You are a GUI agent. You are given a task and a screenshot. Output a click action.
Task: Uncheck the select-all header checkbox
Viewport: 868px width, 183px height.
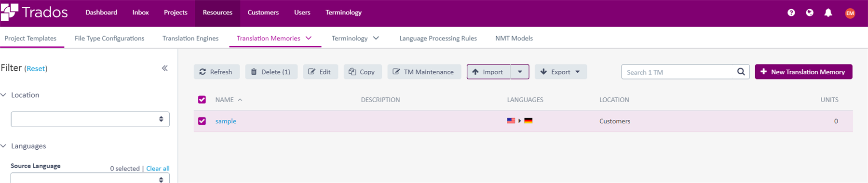[202, 100]
